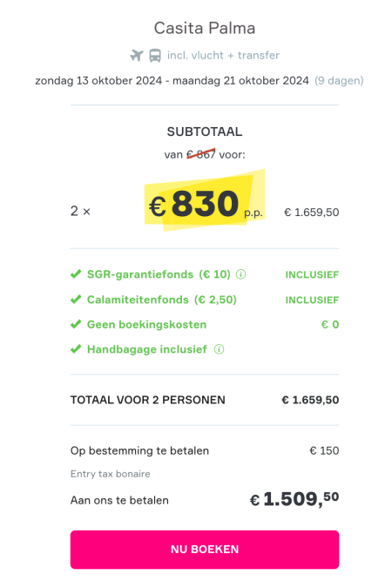392x581 pixels.
Task: Click the Calamiteitenfonds (€ 2,50) label
Action: (x=161, y=300)
